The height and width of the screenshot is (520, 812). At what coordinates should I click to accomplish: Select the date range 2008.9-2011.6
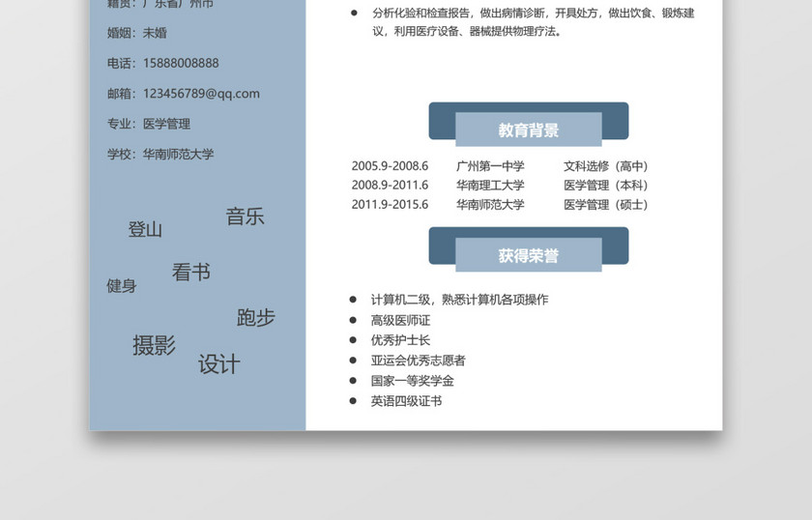pos(390,186)
